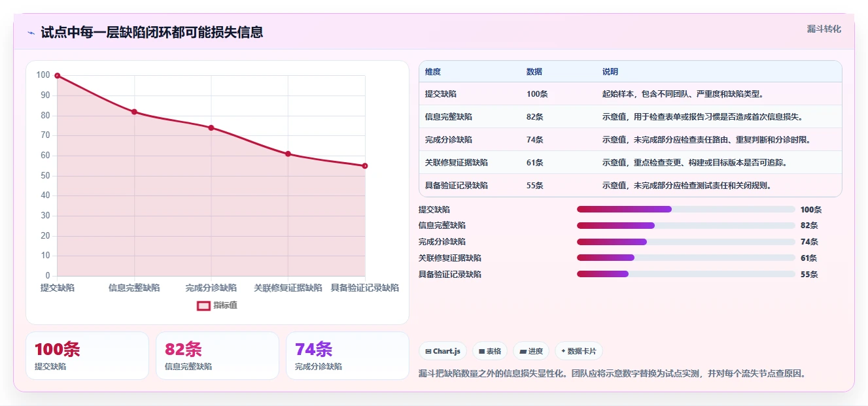Click the 数据卡片 chip

coord(578,351)
